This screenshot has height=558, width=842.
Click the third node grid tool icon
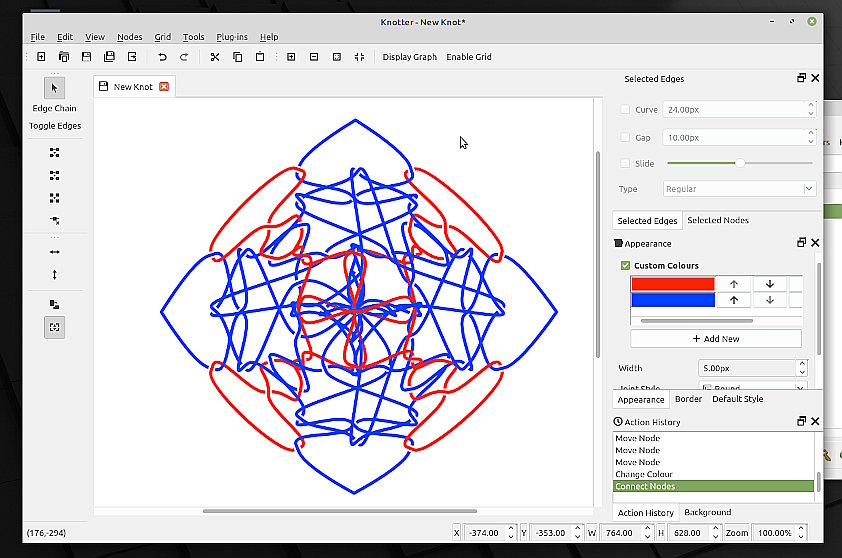click(54, 198)
